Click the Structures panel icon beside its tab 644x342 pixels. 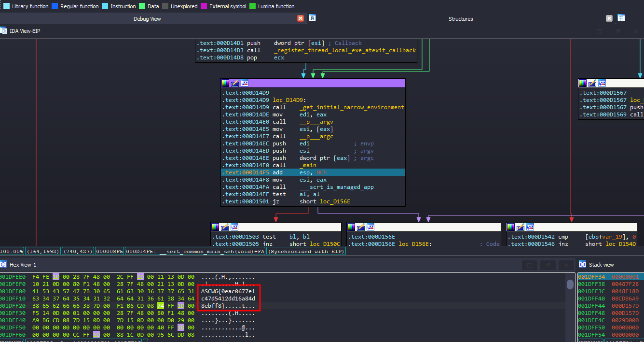point(621,18)
